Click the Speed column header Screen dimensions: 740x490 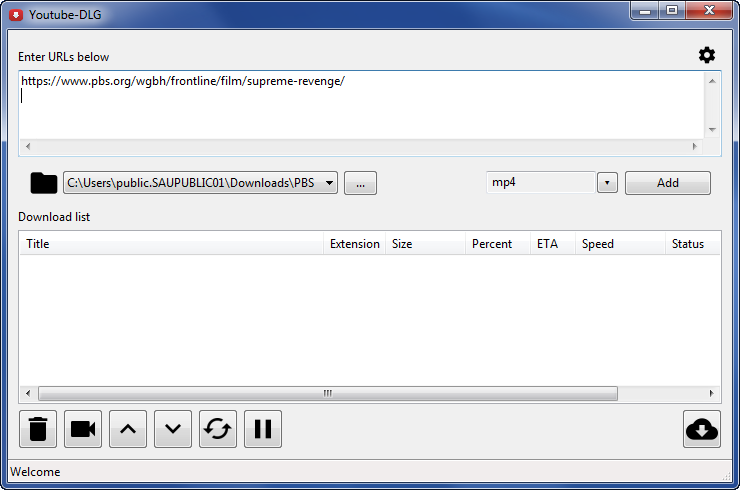620,244
